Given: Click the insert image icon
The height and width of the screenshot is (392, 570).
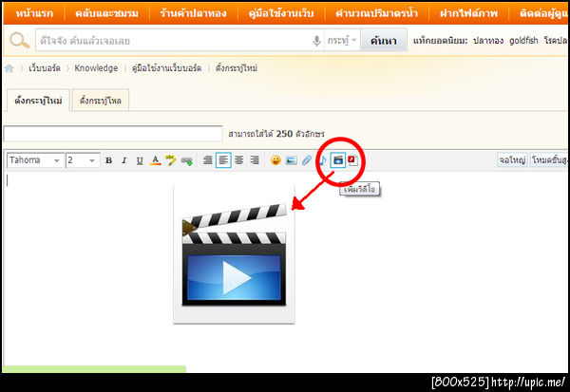Looking at the screenshot, I should [292, 160].
